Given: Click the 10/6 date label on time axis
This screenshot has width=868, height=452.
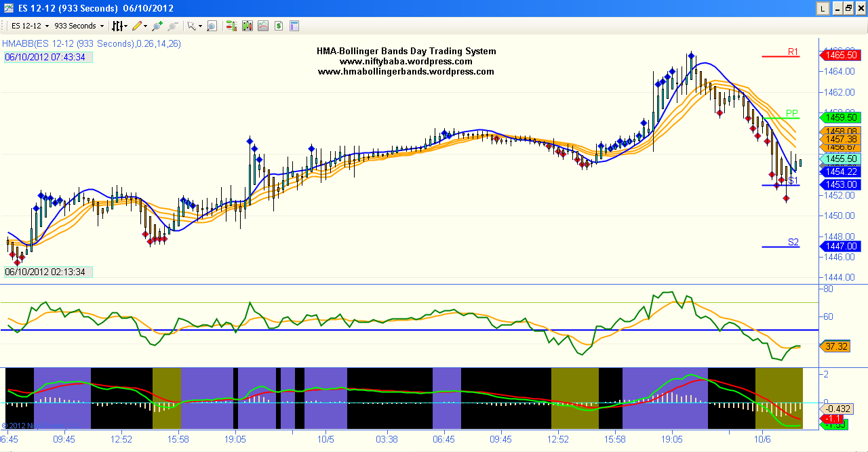Looking at the screenshot, I should pyautogui.click(x=762, y=439).
